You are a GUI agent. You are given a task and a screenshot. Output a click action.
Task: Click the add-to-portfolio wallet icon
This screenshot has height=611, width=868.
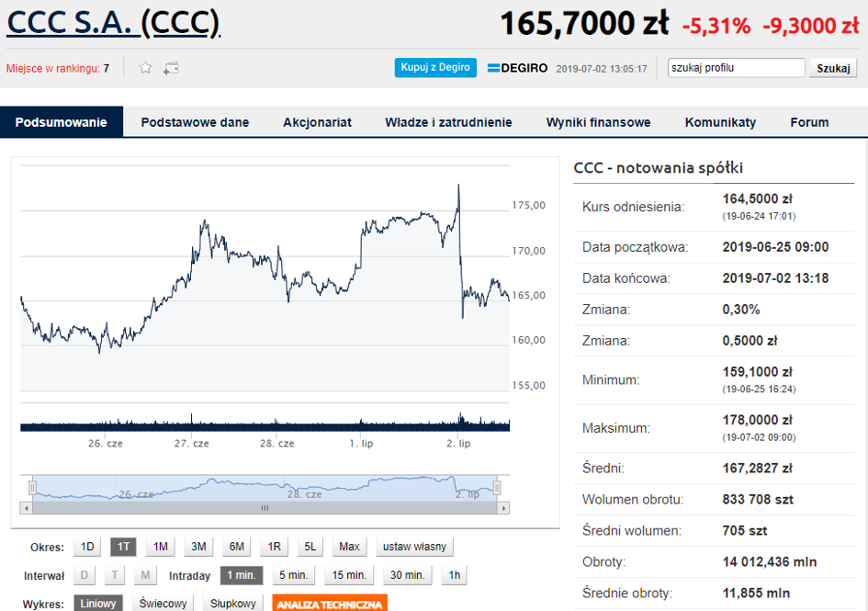pos(171,68)
